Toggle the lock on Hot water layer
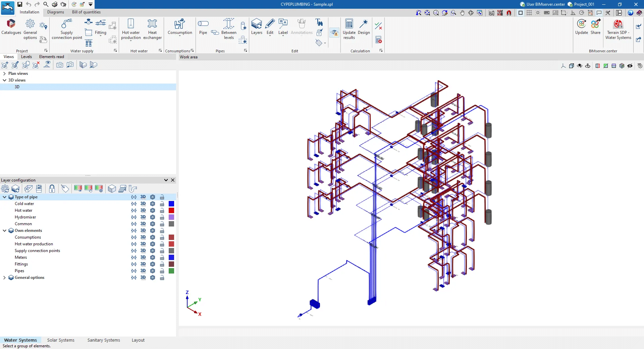The height and width of the screenshot is (349, 644). tap(162, 210)
